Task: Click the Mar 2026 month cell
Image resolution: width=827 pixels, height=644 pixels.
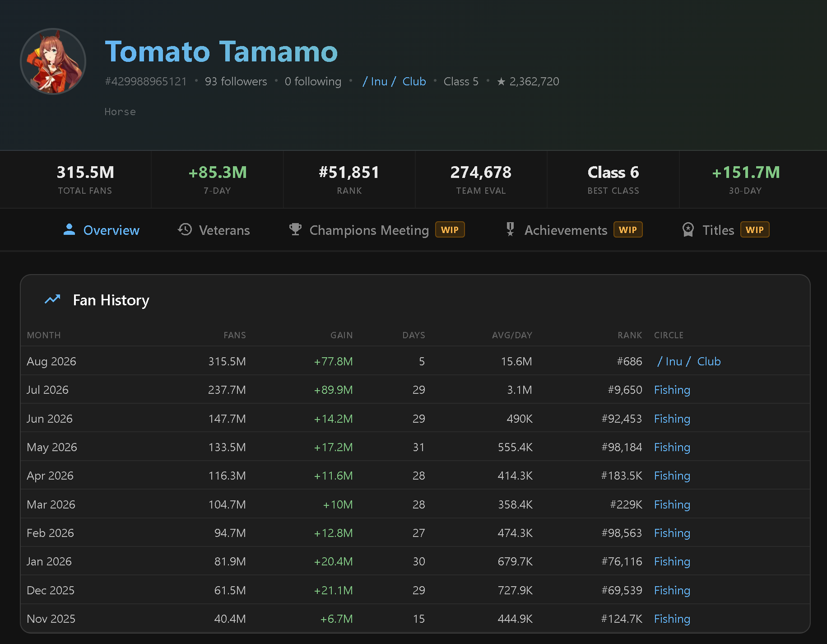Action: [51, 504]
